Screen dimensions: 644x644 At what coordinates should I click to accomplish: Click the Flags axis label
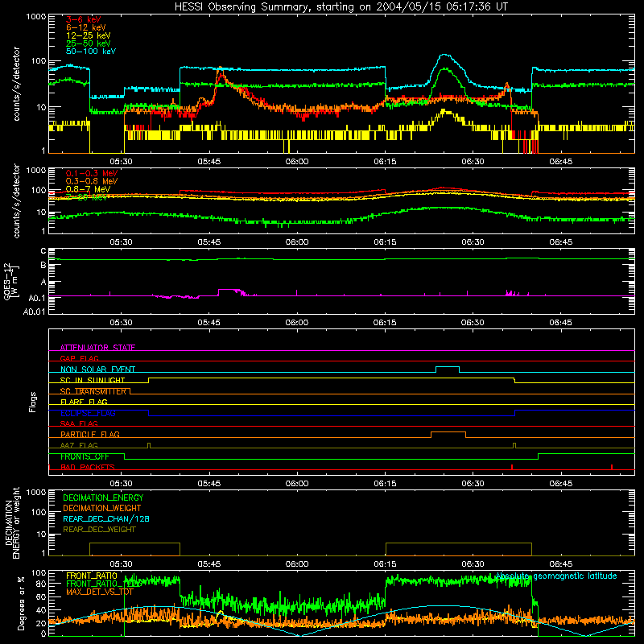coord(32,402)
